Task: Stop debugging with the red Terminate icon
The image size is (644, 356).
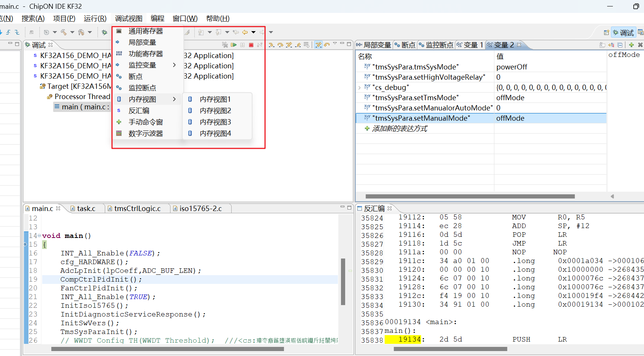Action: [x=251, y=45]
